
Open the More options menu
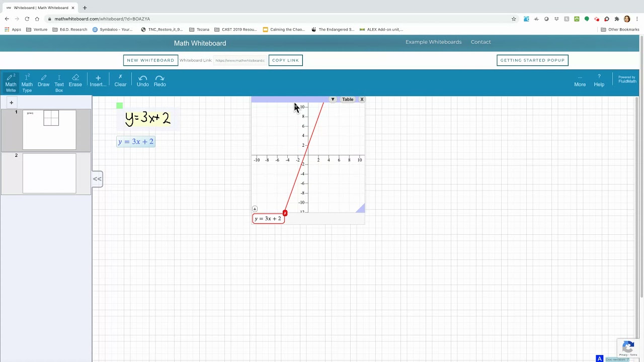(580, 81)
